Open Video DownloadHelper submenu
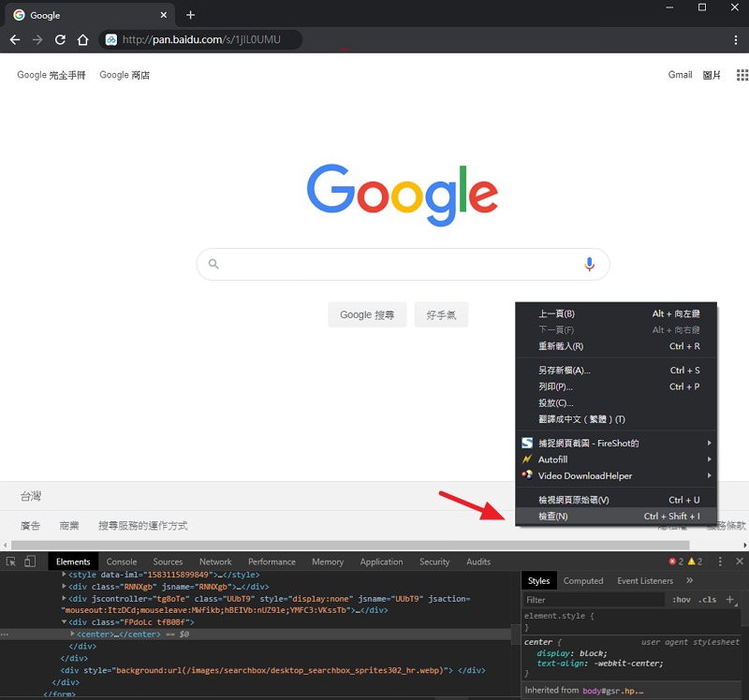The height and width of the screenshot is (700, 749). pos(616,475)
